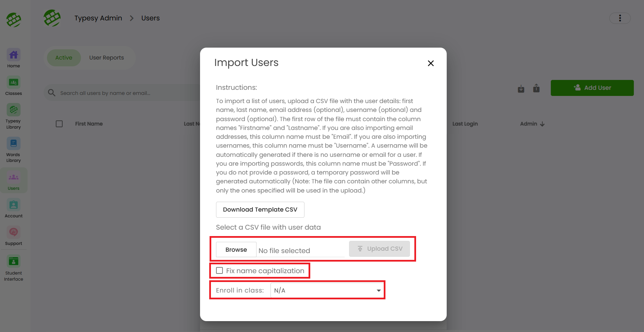
Task: Open Home from the sidebar
Action: point(14,55)
